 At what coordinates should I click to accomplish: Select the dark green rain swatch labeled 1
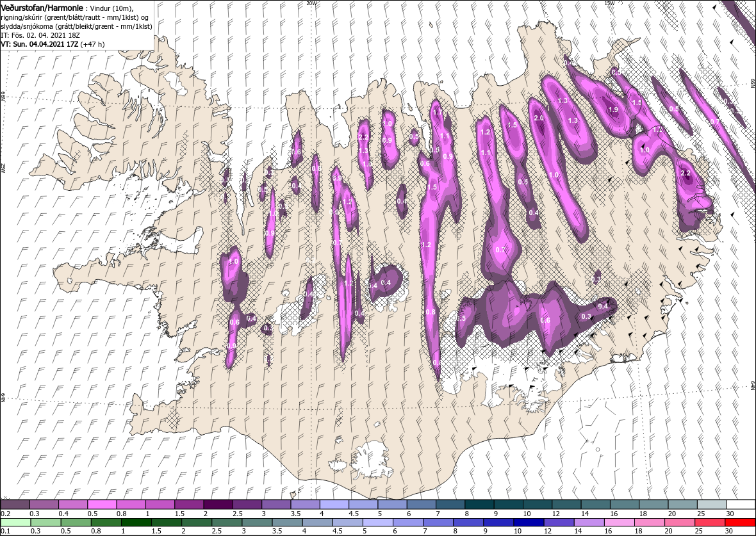click(x=136, y=523)
